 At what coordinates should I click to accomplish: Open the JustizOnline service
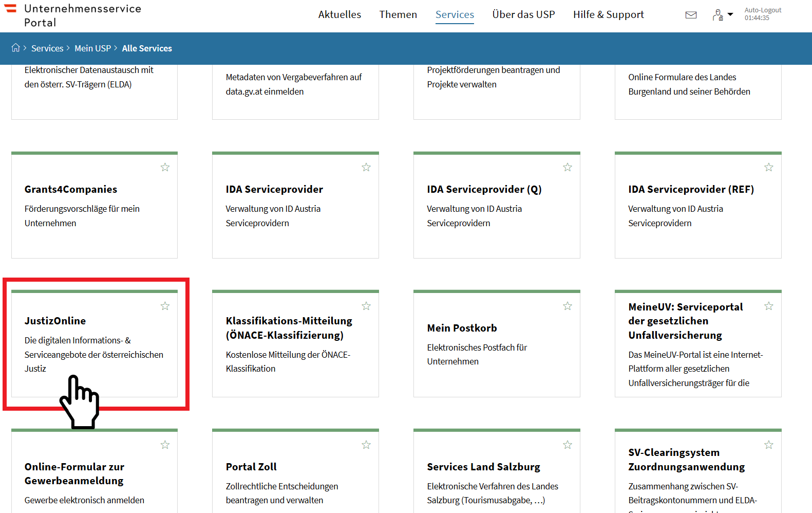tap(55, 321)
